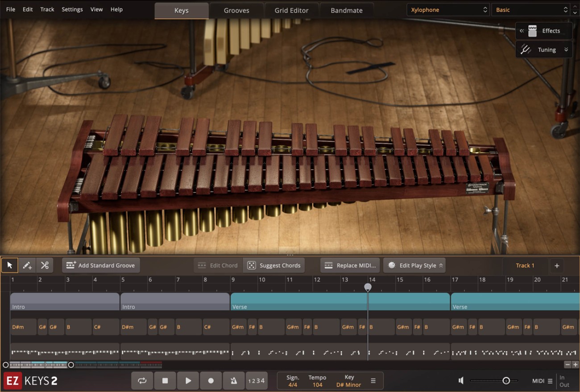580x392 pixels.
Task: Click the Replace MIDI button
Action: (349, 265)
